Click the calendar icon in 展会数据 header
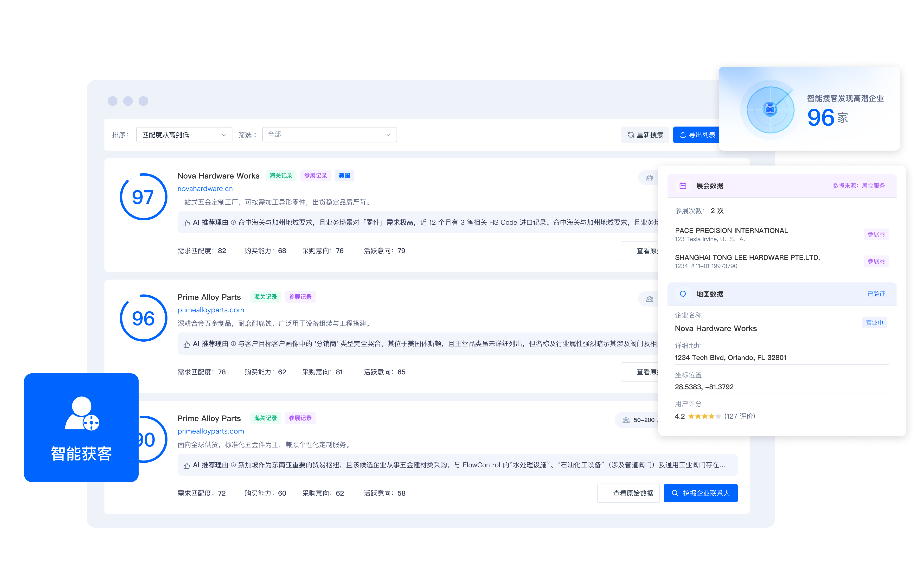The height and width of the screenshot is (562, 924). (x=683, y=186)
